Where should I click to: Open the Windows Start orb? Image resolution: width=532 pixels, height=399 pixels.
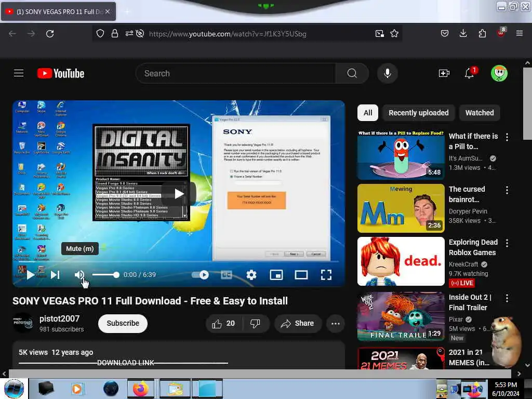(14, 389)
